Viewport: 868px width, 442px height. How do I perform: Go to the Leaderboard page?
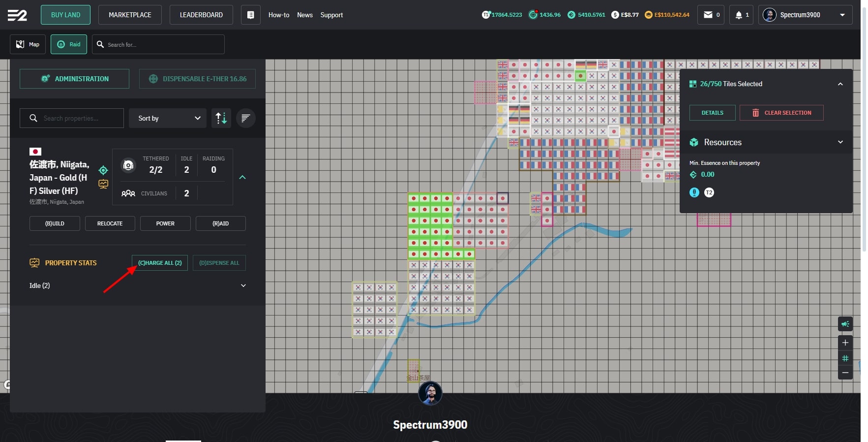click(201, 15)
